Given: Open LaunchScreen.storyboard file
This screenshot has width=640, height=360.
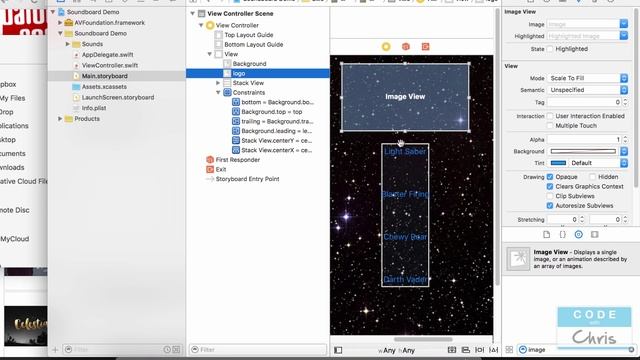Looking at the screenshot, I should [118, 97].
